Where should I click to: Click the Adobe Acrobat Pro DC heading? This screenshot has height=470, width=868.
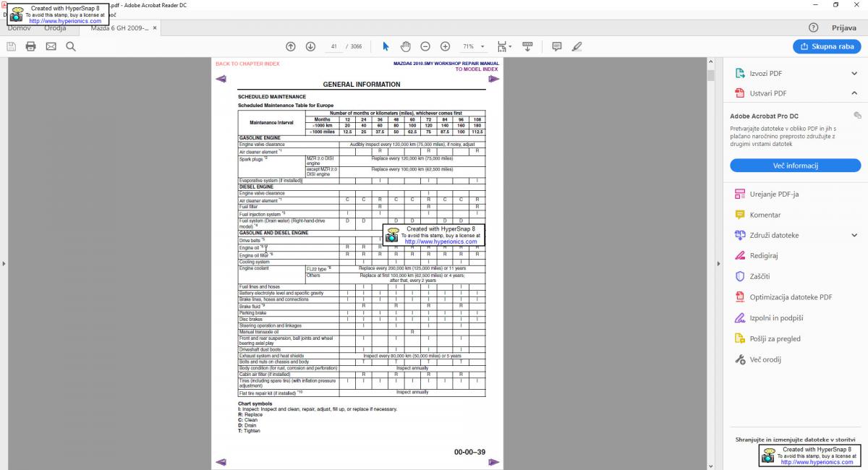764,116
